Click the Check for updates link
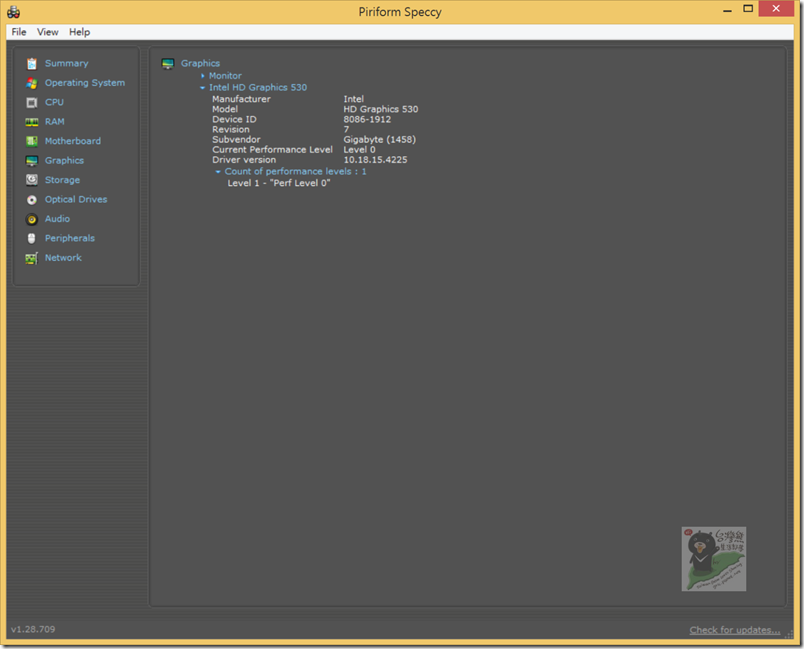804x649 pixels. click(x=735, y=630)
